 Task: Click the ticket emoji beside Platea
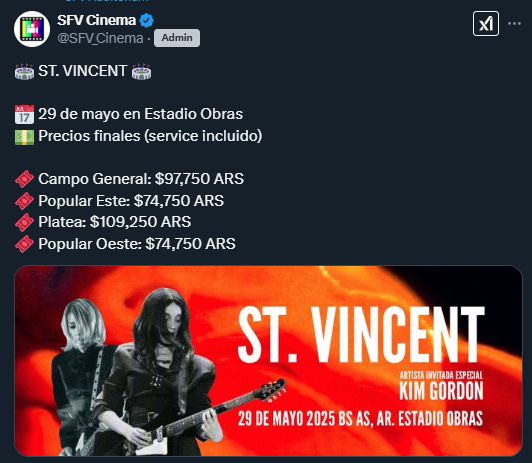point(24,223)
